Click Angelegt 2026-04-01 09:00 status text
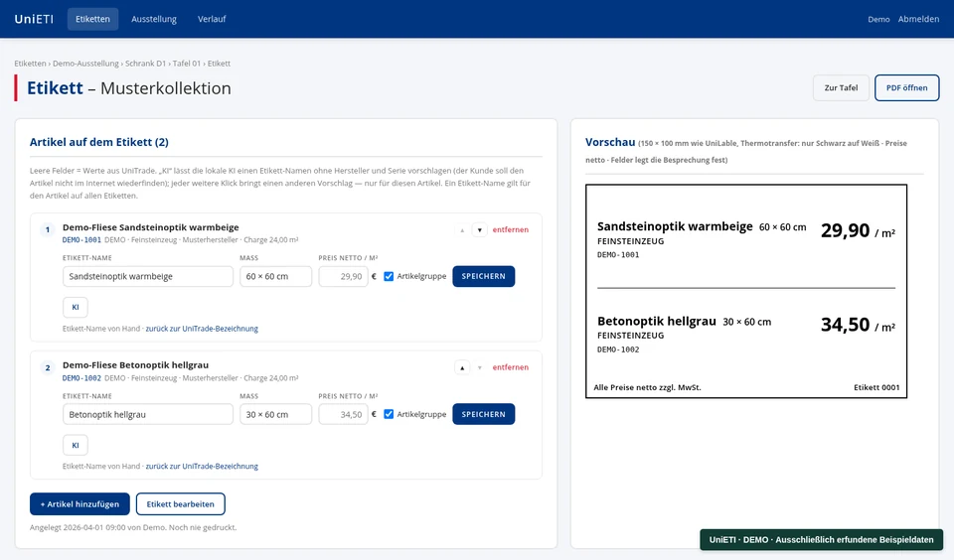The height and width of the screenshot is (560, 954). pyautogui.click(x=133, y=528)
